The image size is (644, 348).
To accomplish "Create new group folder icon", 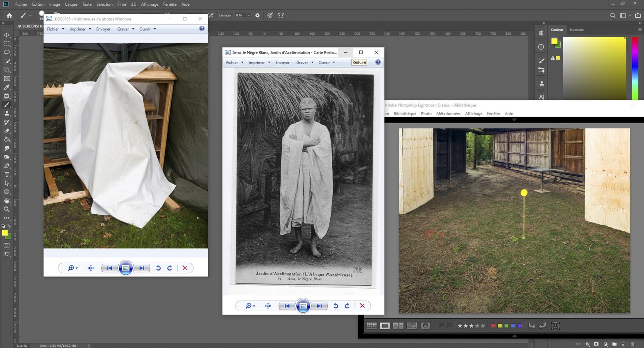I will (x=615, y=344).
